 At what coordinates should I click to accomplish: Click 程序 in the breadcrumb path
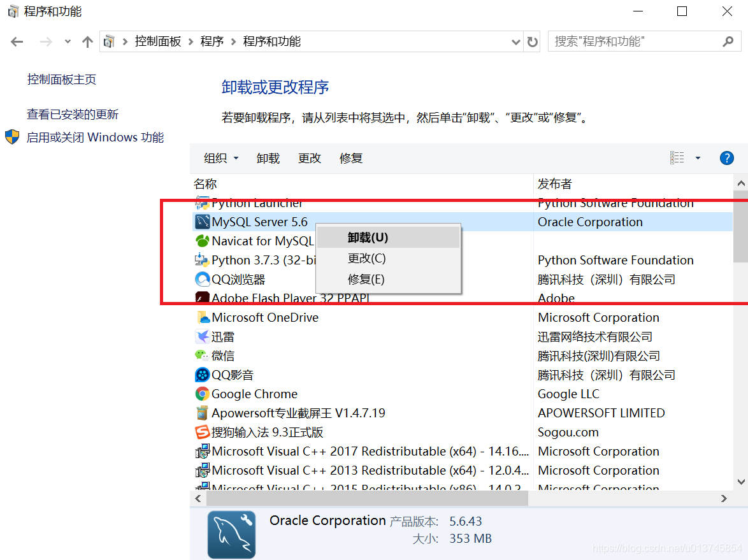coord(212,41)
